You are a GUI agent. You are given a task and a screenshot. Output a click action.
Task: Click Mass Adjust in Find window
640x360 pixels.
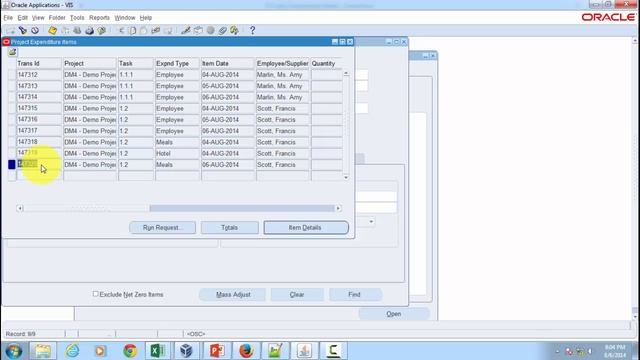click(233, 294)
